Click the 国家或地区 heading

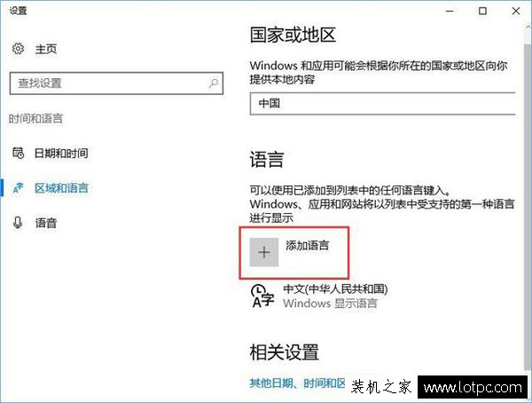click(x=293, y=35)
